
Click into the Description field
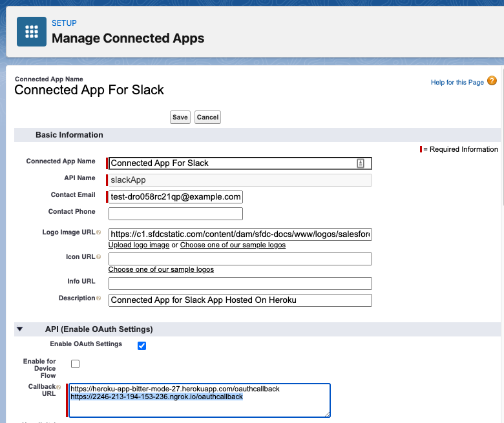tap(240, 300)
